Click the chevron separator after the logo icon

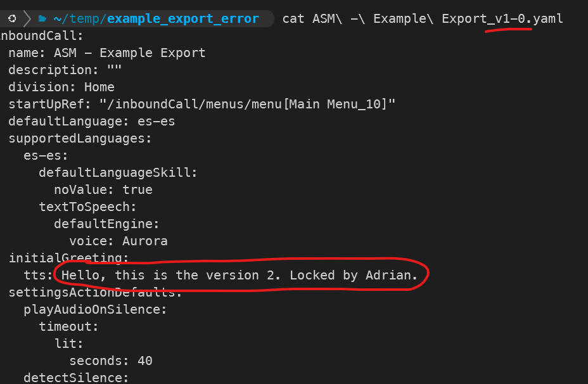pos(27,18)
